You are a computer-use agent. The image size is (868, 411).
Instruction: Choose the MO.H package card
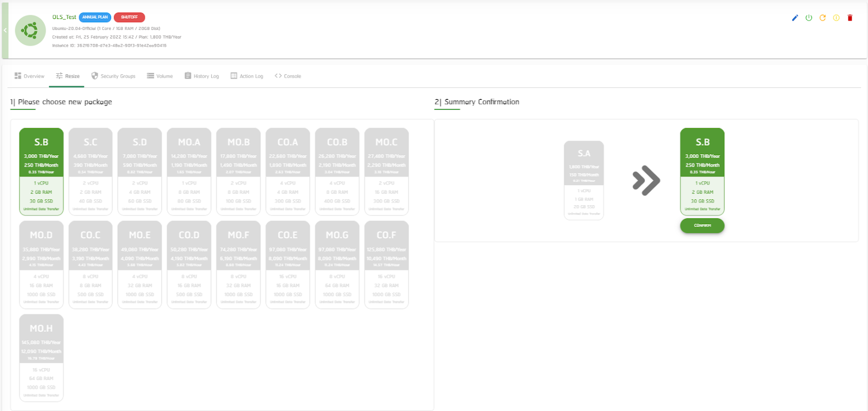tap(41, 358)
